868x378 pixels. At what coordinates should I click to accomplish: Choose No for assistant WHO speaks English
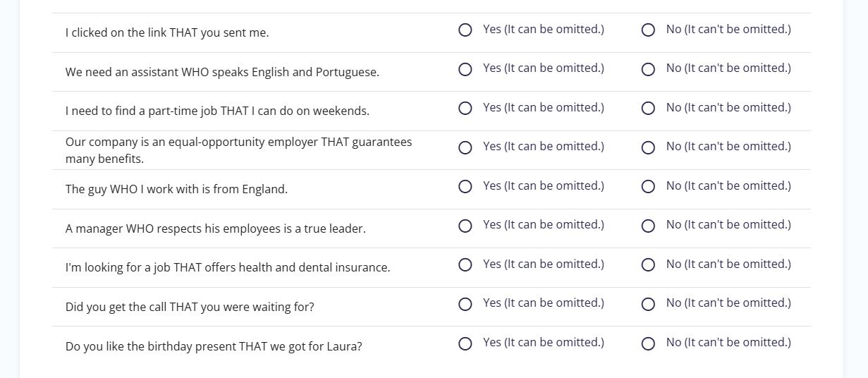tap(649, 70)
